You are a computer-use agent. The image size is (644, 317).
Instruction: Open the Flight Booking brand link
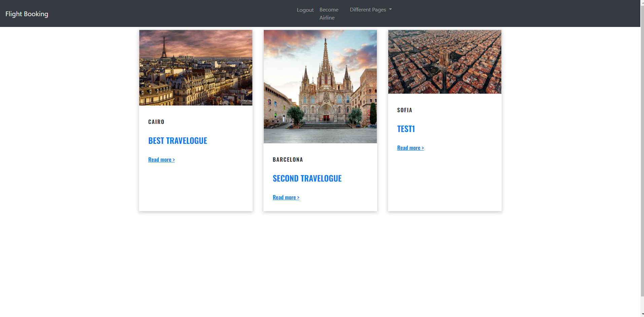click(27, 14)
